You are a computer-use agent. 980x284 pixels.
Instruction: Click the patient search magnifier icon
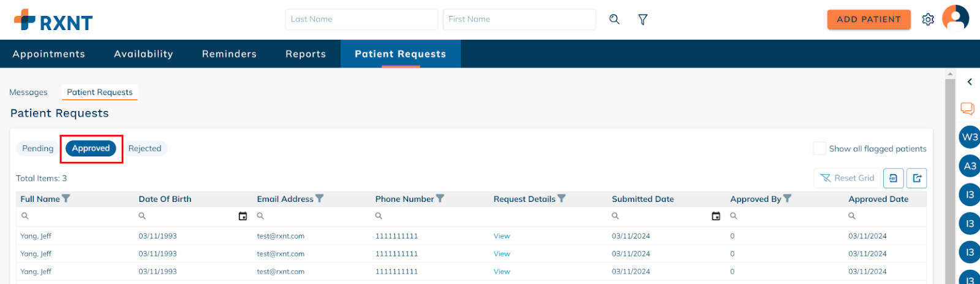(x=614, y=20)
